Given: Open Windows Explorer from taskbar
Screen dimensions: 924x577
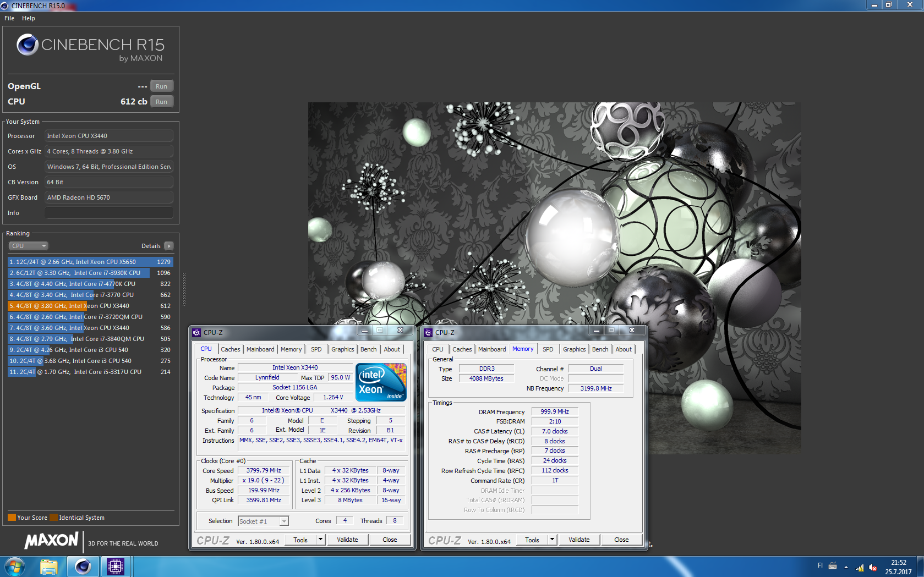Looking at the screenshot, I should pyautogui.click(x=49, y=567).
